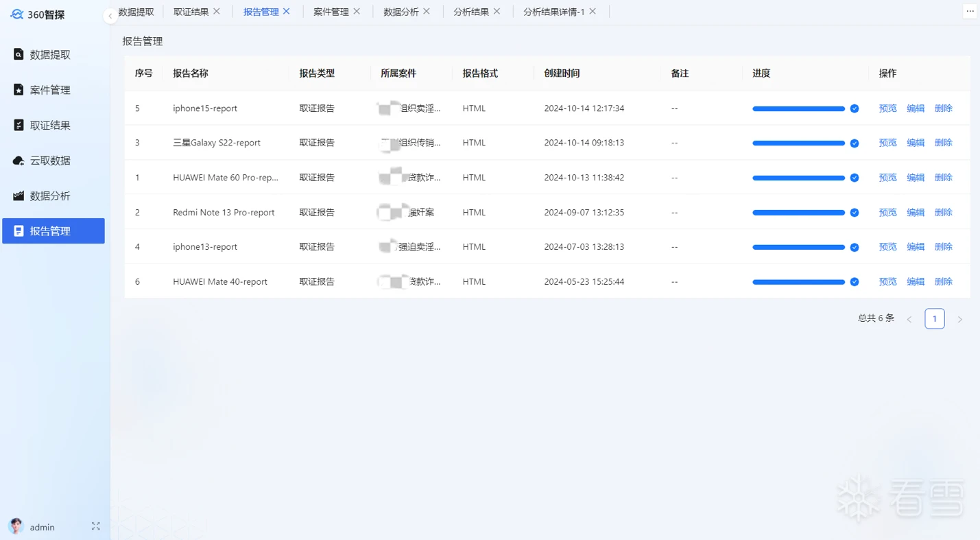
Task: Select the iphone15-report name cell
Action: [205, 108]
